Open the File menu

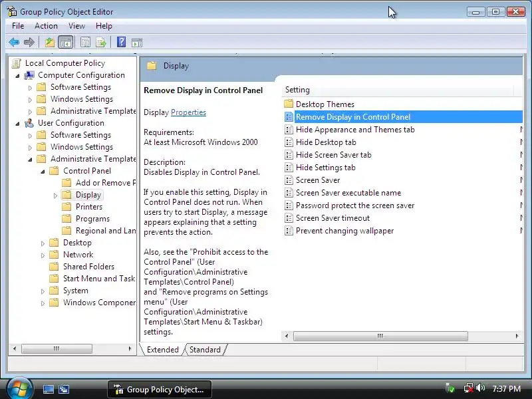18,26
